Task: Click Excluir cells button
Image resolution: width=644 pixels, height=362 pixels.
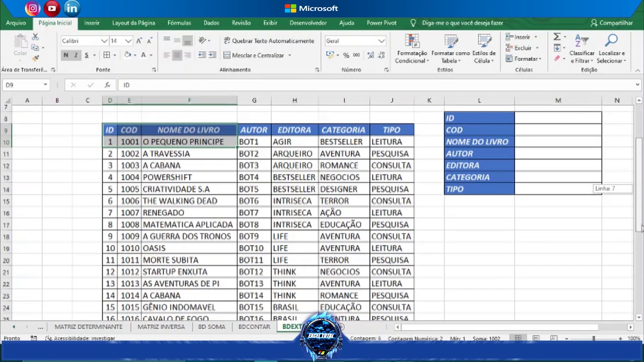Action: [x=522, y=48]
